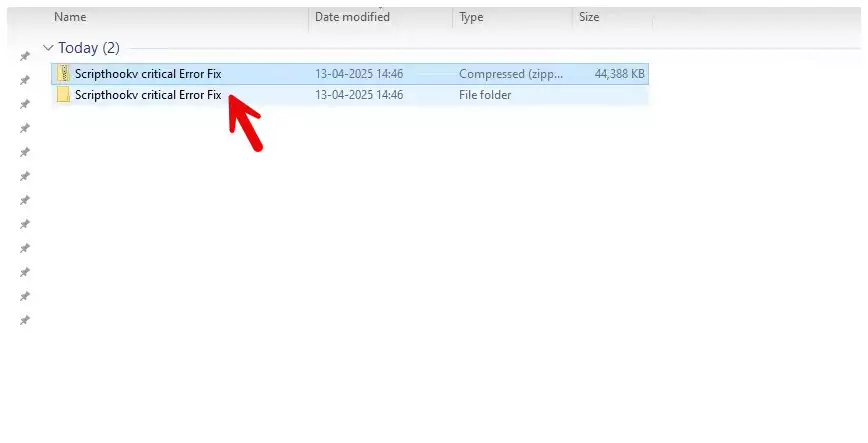This screenshot has width=868, height=443.
Task: Select zipped Scripthookv critical Error Fix name
Action: tap(148, 74)
